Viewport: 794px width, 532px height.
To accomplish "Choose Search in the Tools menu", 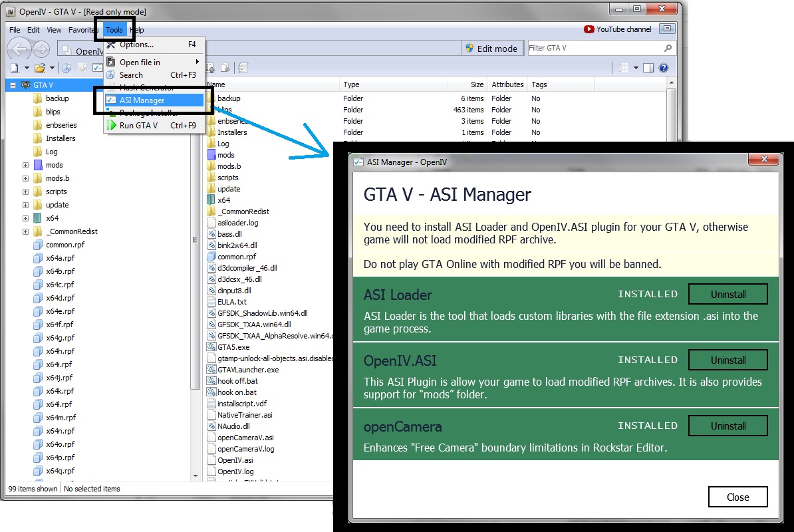I will (154, 75).
